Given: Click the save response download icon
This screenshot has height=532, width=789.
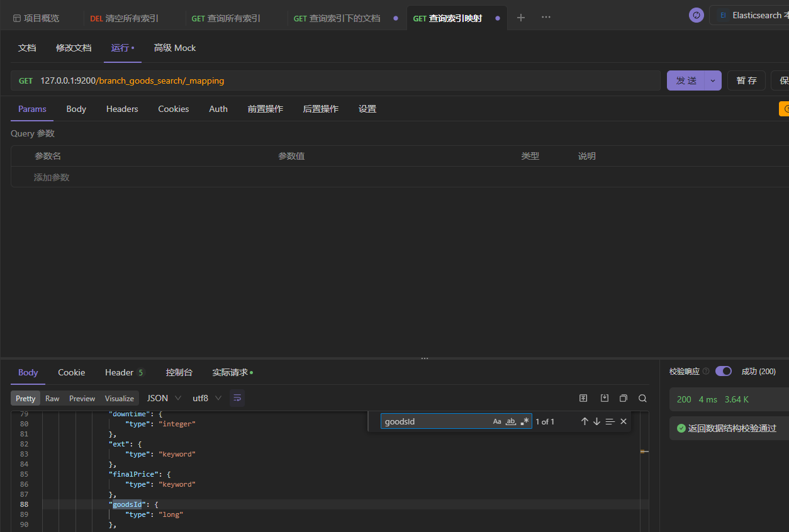Looking at the screenshot, I should pyautogui.click(x=604, y=398).
